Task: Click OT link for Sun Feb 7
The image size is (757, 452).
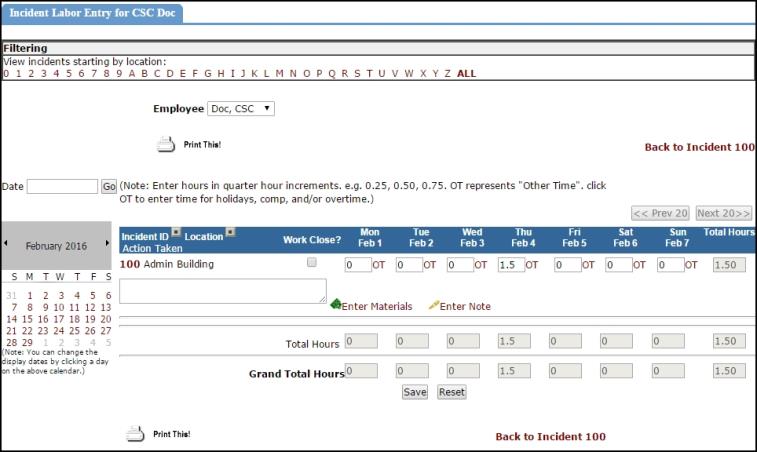Action: [691, 265]
